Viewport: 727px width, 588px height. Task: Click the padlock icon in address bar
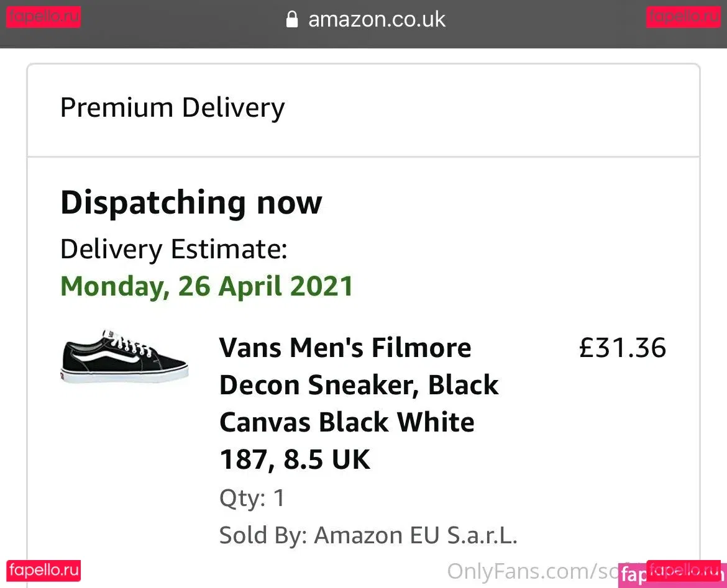[291, 19]
